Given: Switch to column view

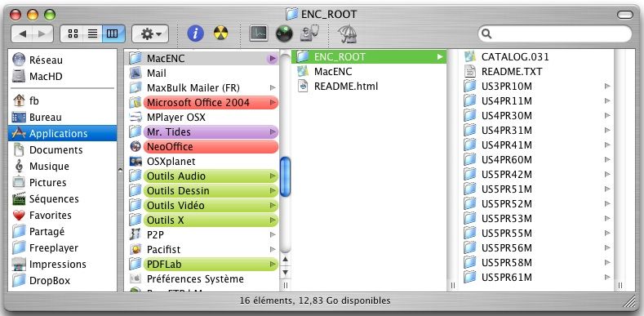Looking at the screenshot, I should [113, 34].
